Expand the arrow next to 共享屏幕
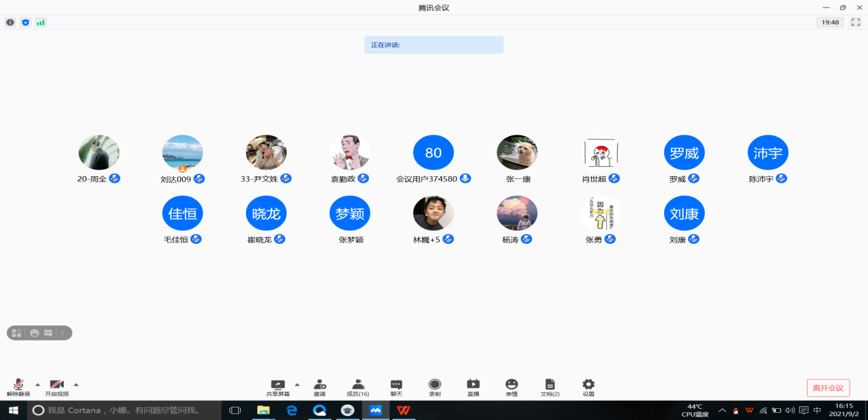This screenshot has height=420, width=868. [297, 385]
